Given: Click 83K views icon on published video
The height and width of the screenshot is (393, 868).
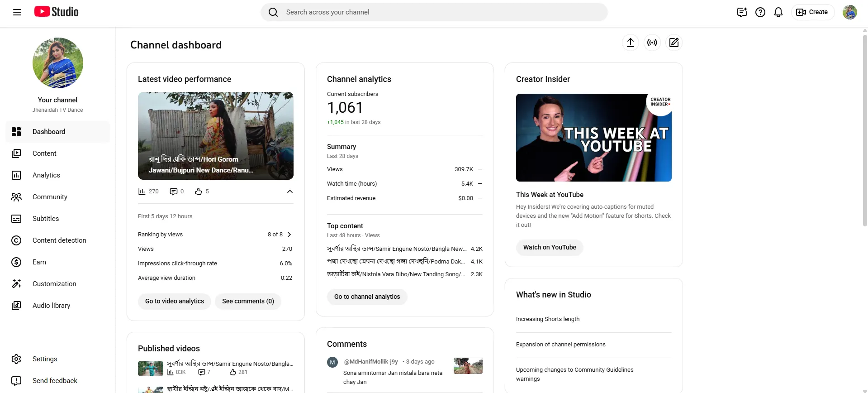Looking at the screenshot, I should point(171,372).
